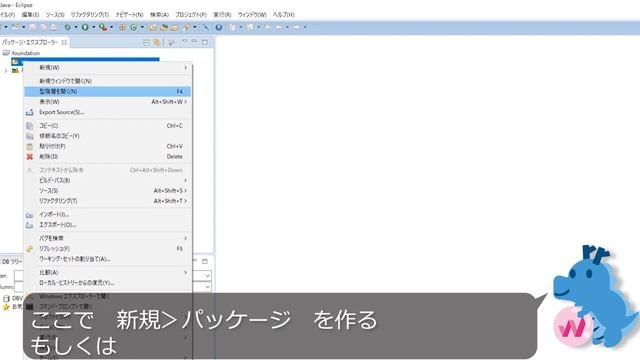The width and height of the screenshot is (640, 360).
Task: Click the Copy icon in context menu
Action: click(x=30, y=126)
